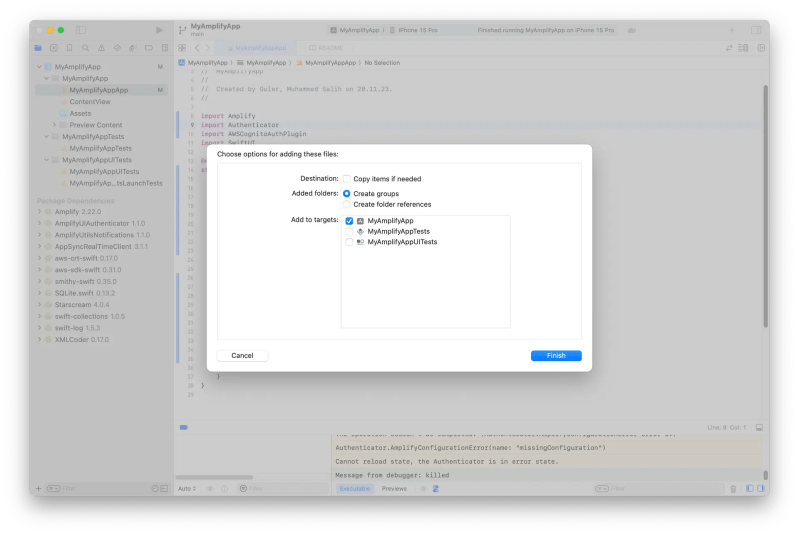Go forward with the editor forward arrow
Screen dimensions: 799x535
(207, 48)
